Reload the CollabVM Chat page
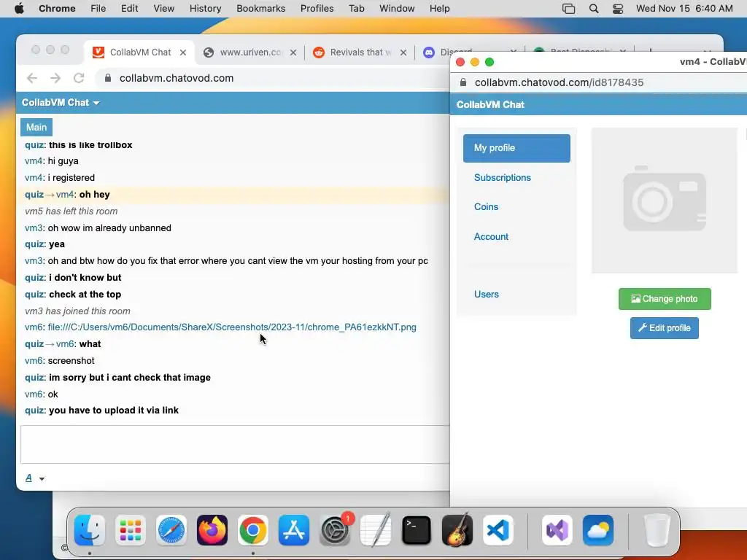The image size is (747, 560). [x=79, y=78]
